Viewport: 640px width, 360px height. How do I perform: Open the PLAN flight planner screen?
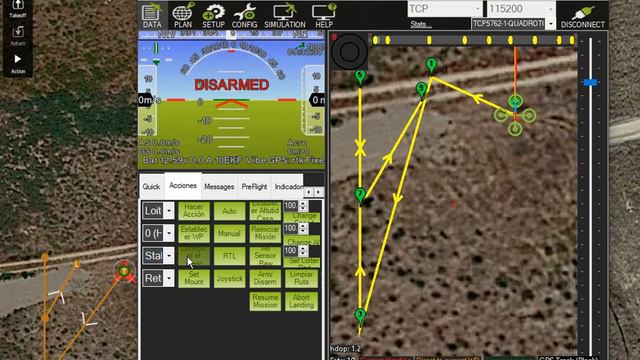click(x=183, y=15)
